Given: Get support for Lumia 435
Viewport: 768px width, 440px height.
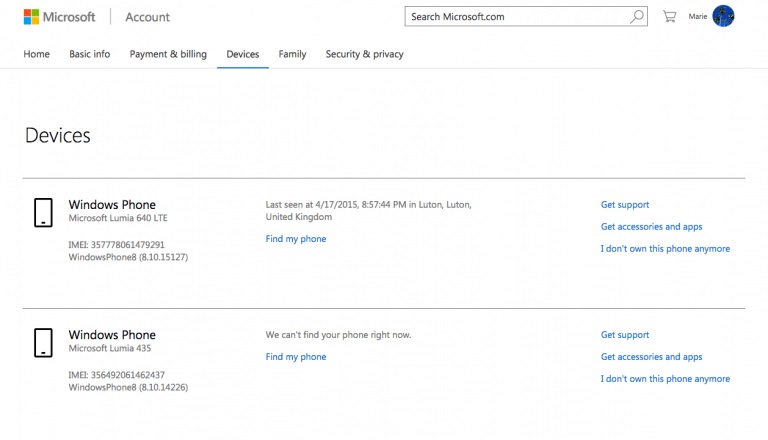Looking at the screenshot, I should coord(625,335).
